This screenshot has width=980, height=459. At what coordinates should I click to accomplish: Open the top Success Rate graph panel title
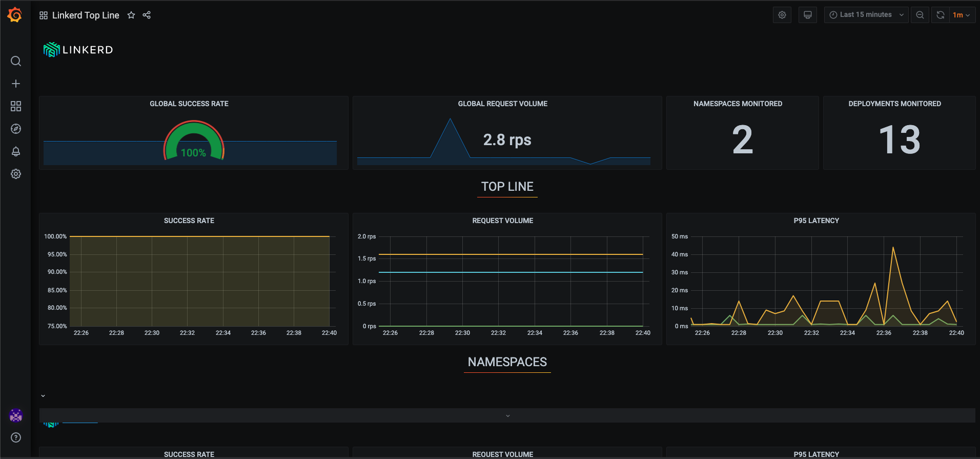pyautogui.click(x=189, y=221)
